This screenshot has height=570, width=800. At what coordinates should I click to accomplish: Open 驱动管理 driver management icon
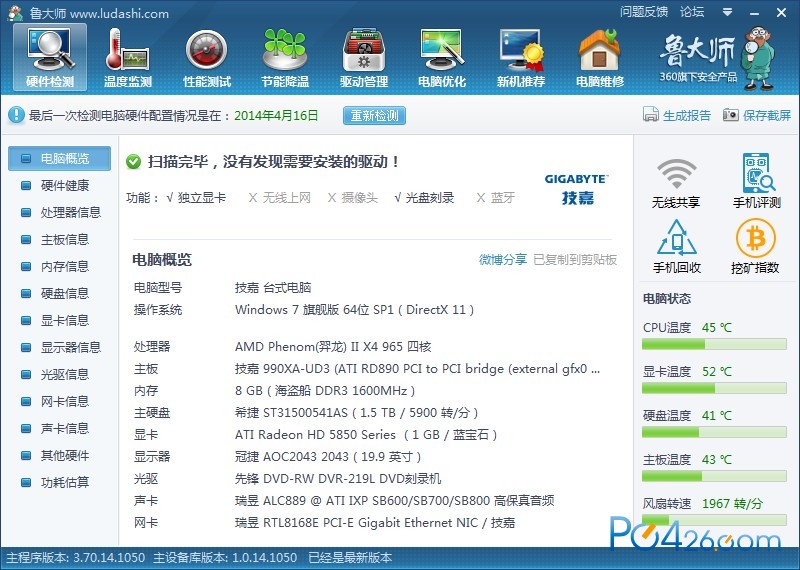click(x=364, y=57)
